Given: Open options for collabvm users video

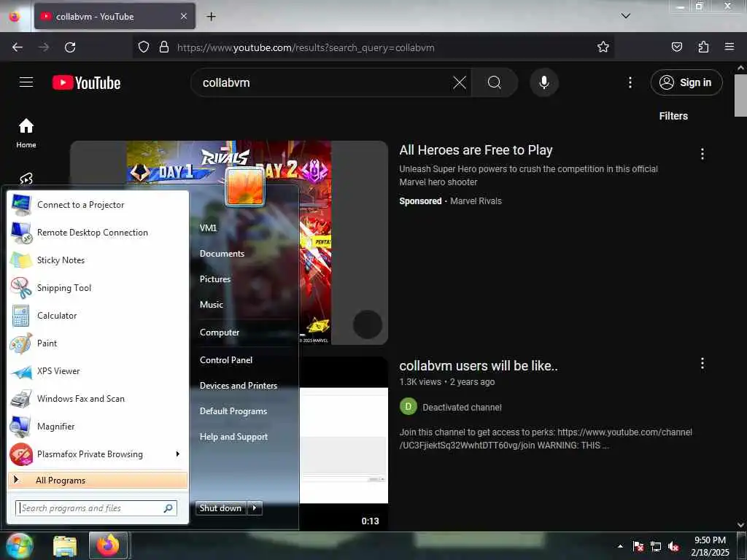Looking at the screenshot, I should pos(702,364).
